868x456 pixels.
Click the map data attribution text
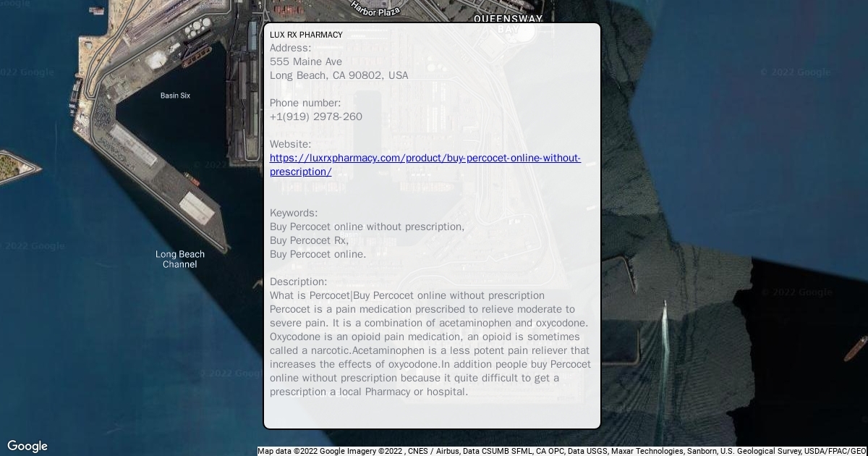(562, 451)
